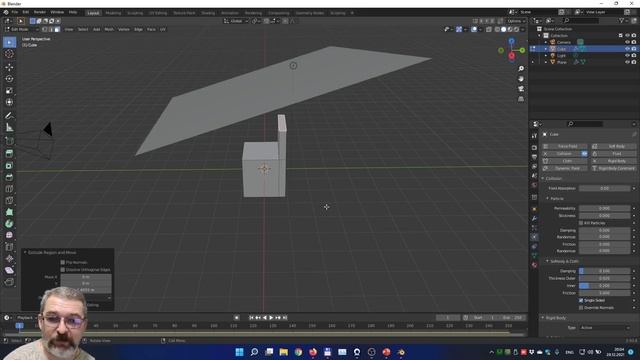Screen dimensions: 640x360
Task: Open the Modifier properties wrench tab
Action: (534, 218)
